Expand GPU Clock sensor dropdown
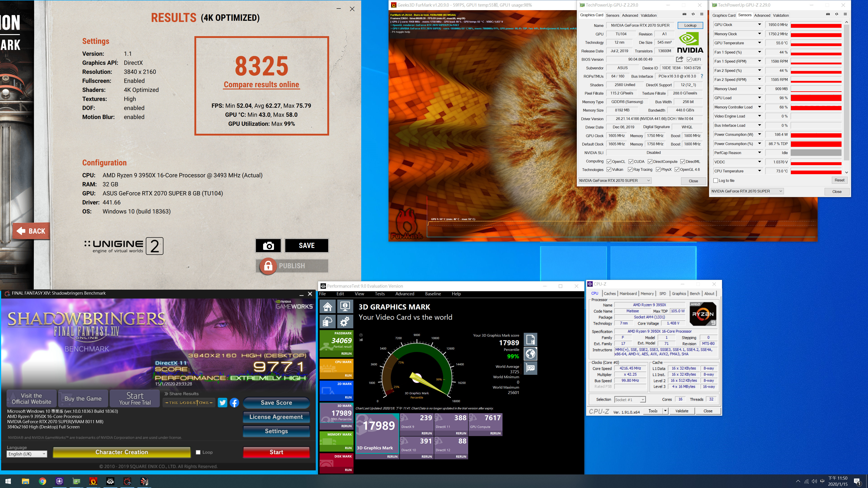868x488 pixels. (x=759, y=25)
